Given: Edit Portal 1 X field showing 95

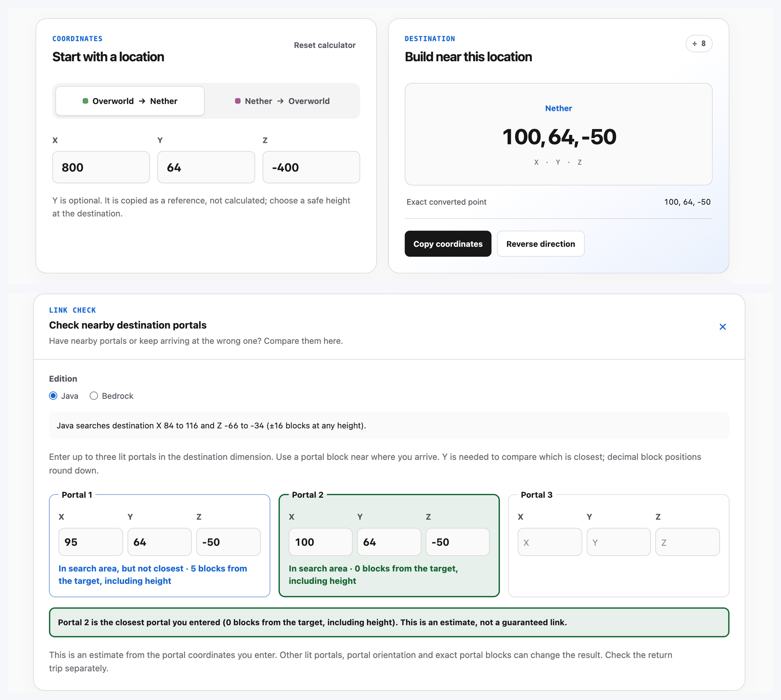Looking at the screenshot, I should pos(91,542).
